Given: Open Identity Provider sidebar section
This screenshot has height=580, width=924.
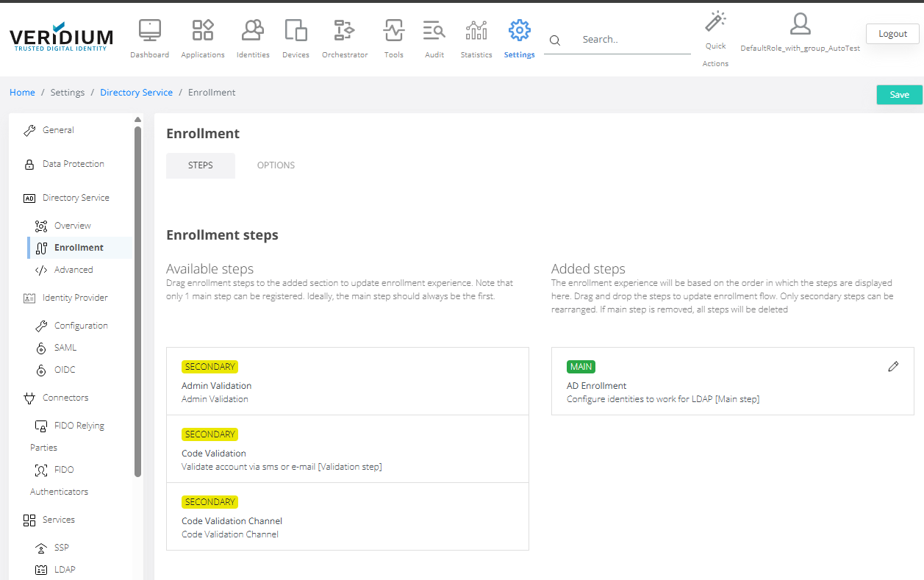Looking at the screenshot, I should point(75,298).
